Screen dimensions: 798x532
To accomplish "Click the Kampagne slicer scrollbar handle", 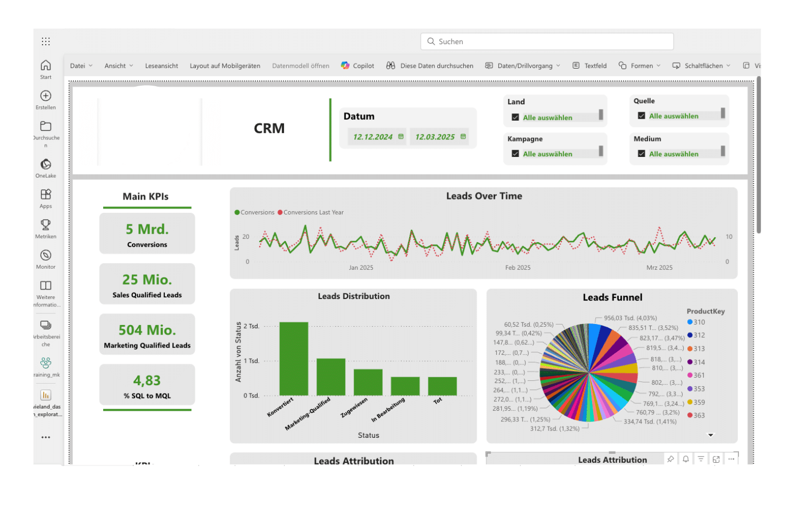I will click(x=601, y=151).
